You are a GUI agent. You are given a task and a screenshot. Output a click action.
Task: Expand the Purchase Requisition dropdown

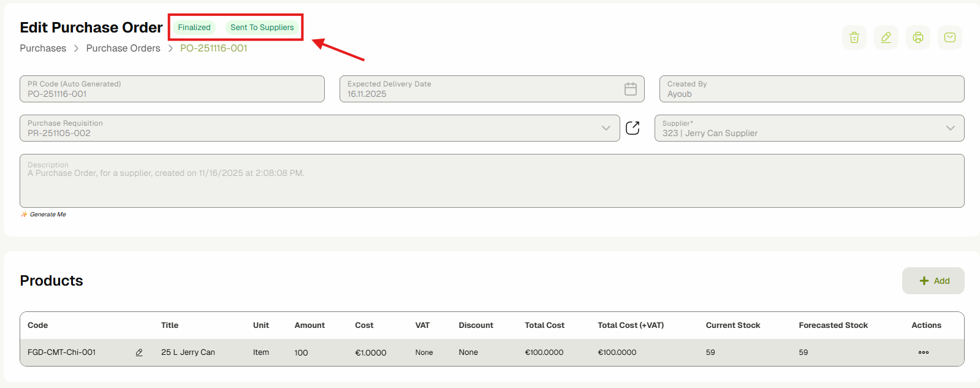coord(606,128)
